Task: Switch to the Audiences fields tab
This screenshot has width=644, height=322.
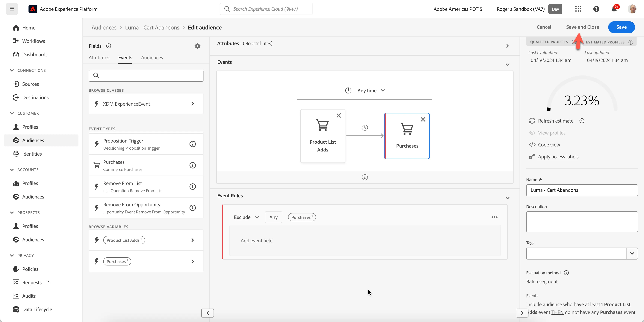Action: 152,57
